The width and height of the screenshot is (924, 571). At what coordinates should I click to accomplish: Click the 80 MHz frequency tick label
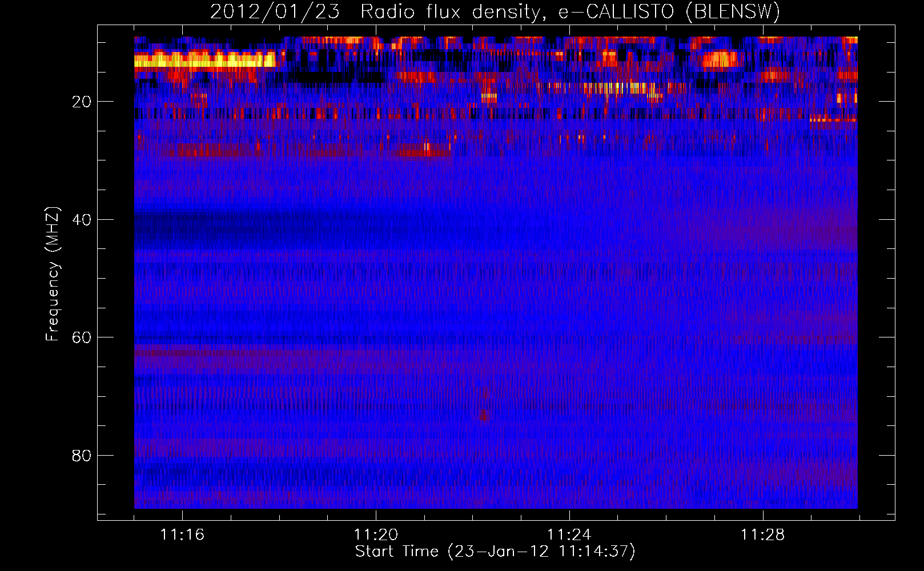[x=82, y=456]
